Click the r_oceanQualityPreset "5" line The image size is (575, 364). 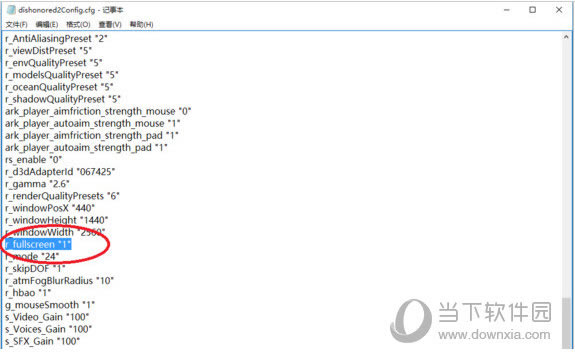(x=59, y=87)
